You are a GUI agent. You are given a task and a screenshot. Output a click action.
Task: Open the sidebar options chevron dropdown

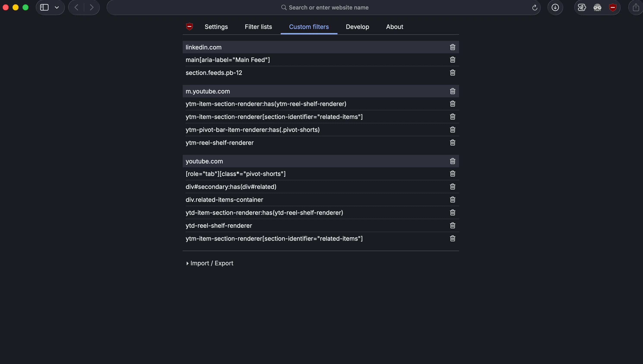(57, 7)
